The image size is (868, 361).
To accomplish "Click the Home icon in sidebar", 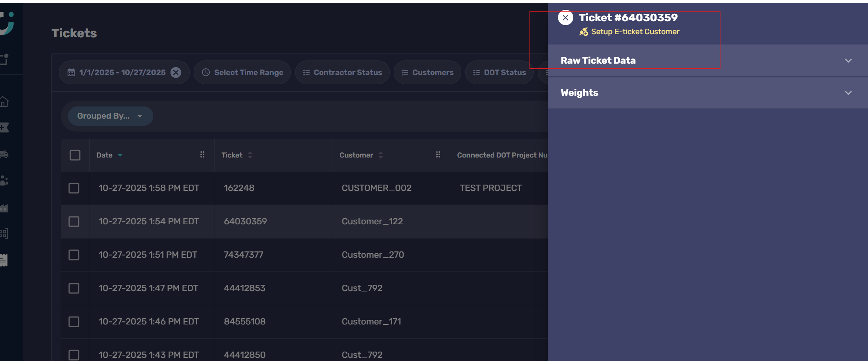I will point(4,102).
